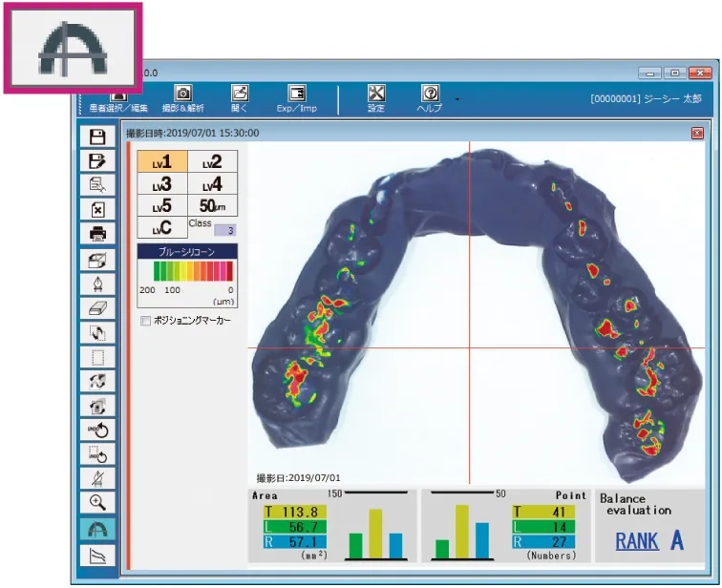This screenshot has height=588, width=722.
Task: Open the camera 撮影&解析 toolbar item
Action: click(182, 98)
